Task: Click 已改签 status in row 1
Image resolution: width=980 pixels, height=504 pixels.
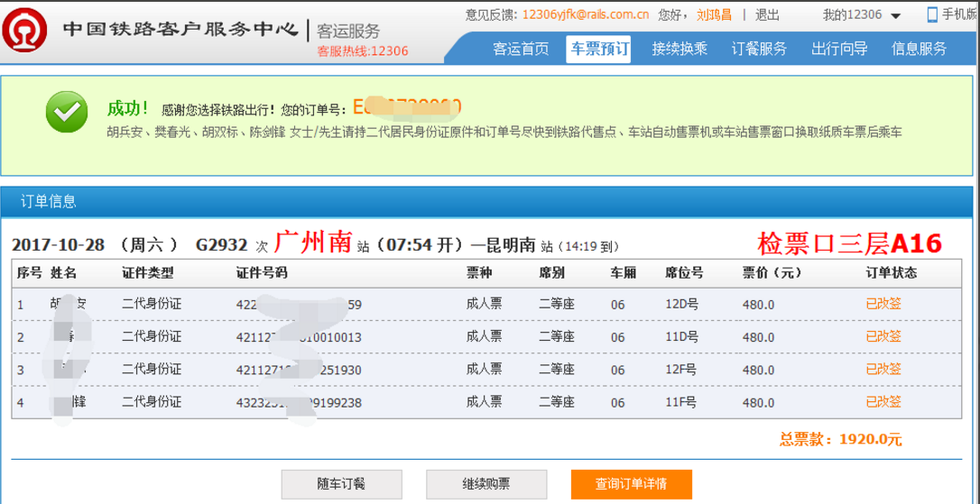Action: point(883,304)
